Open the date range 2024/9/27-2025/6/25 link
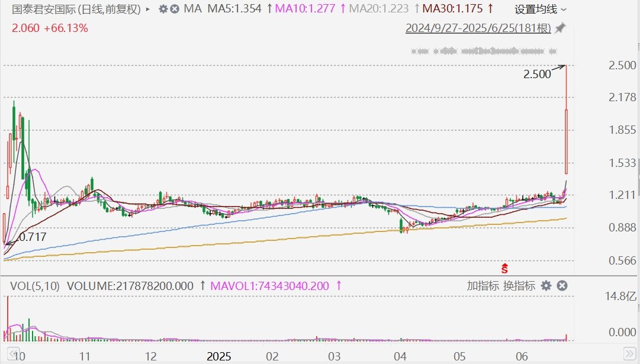The image size is (640, 364). (x=478, y=28)
